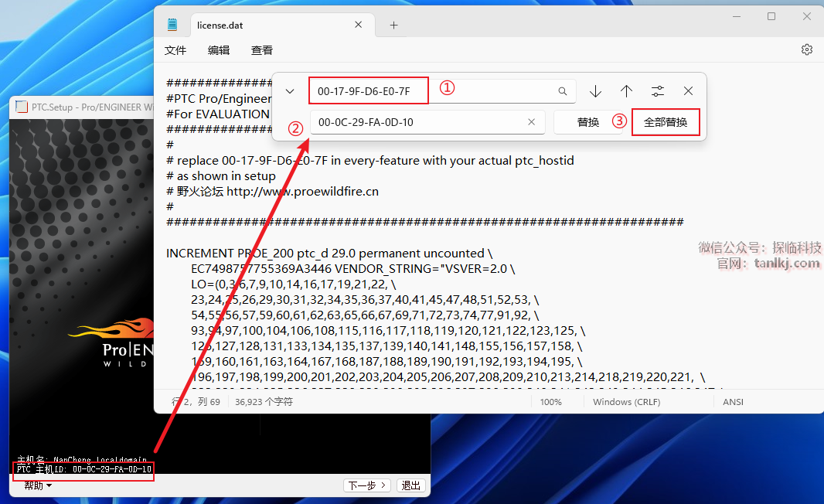Image resolution: width=824 pixels, height=504 pixels.
Task: Click the line and column status entry
Action: [x=196, y=401]
